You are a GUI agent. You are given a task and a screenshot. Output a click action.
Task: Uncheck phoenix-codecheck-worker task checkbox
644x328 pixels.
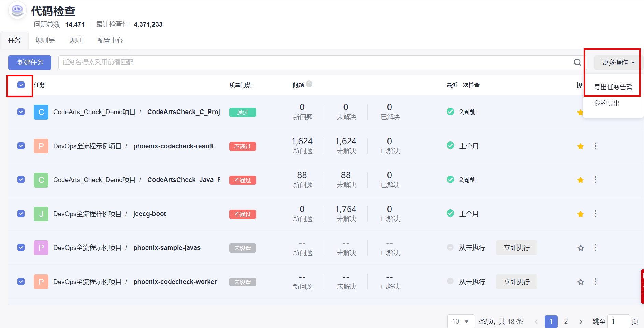pos(21,282)
